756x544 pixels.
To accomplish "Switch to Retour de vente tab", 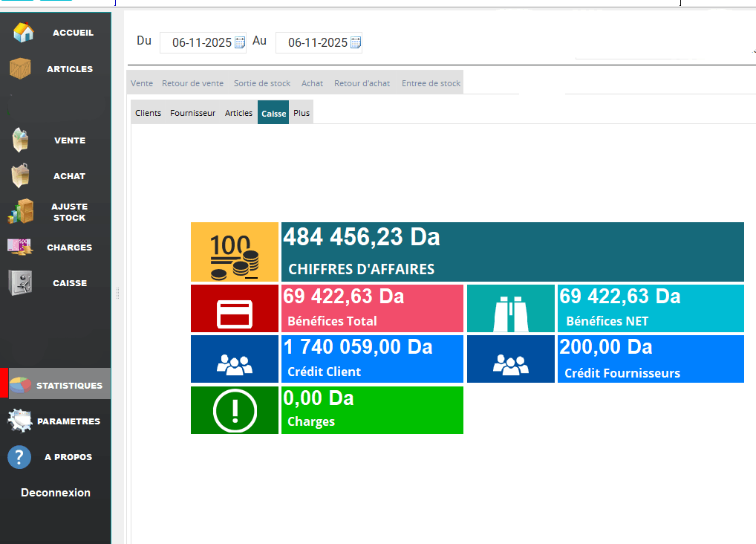I will click(192, 83).
